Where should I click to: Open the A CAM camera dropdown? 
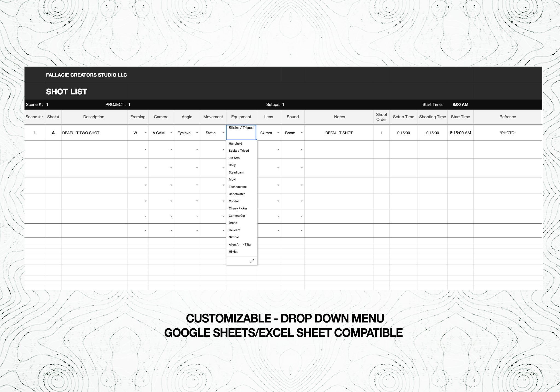coord(171,133)
